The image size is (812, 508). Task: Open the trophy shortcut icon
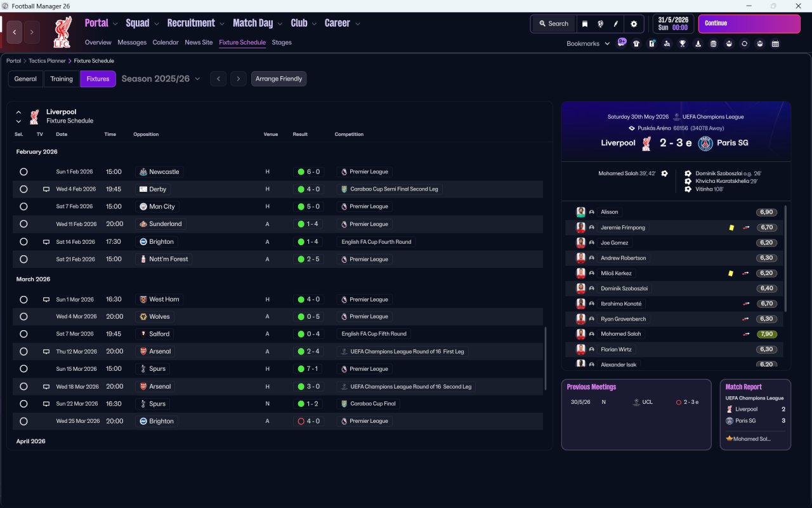point(683,44)
